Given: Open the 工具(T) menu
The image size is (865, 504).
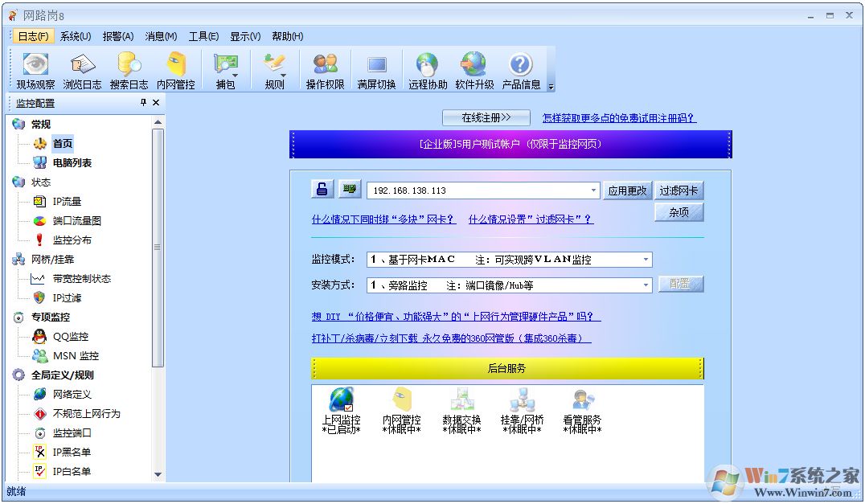Looking at the screenshot, I should coord(203,35).
